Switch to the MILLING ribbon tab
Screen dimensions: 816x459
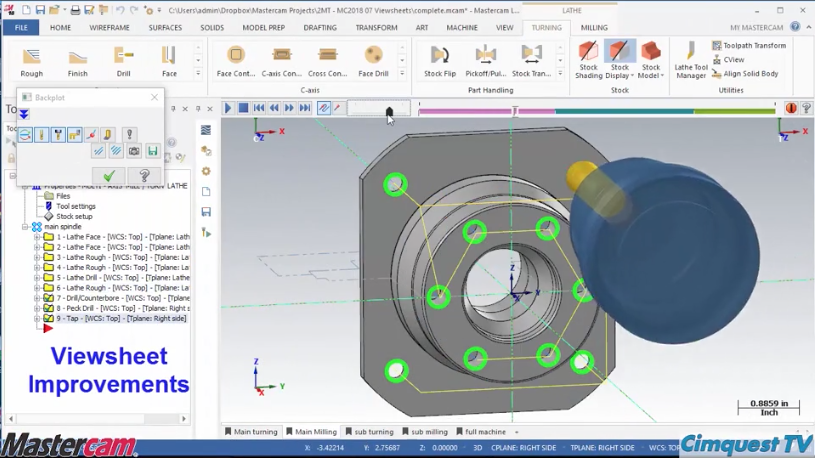click(594, 28)
